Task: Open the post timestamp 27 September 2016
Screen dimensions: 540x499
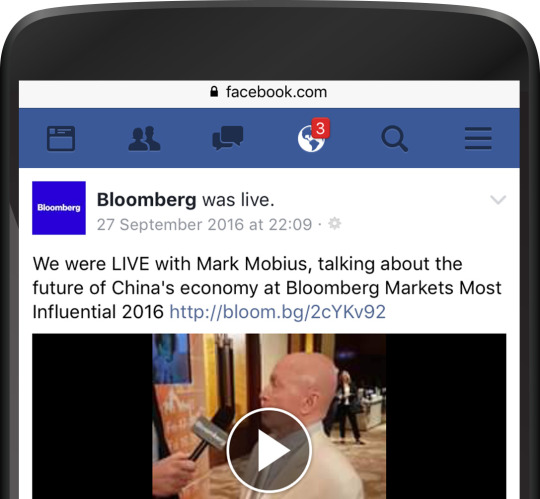Action: coord(204,225)
